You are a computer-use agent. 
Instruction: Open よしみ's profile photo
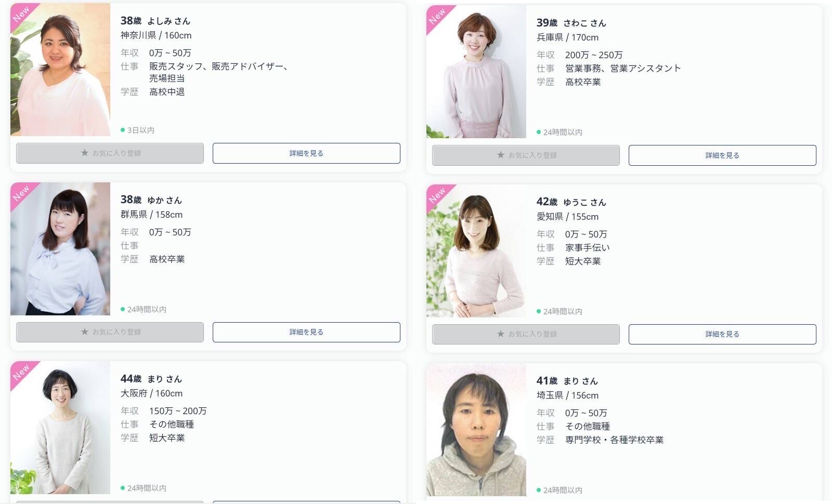(60, 70)
